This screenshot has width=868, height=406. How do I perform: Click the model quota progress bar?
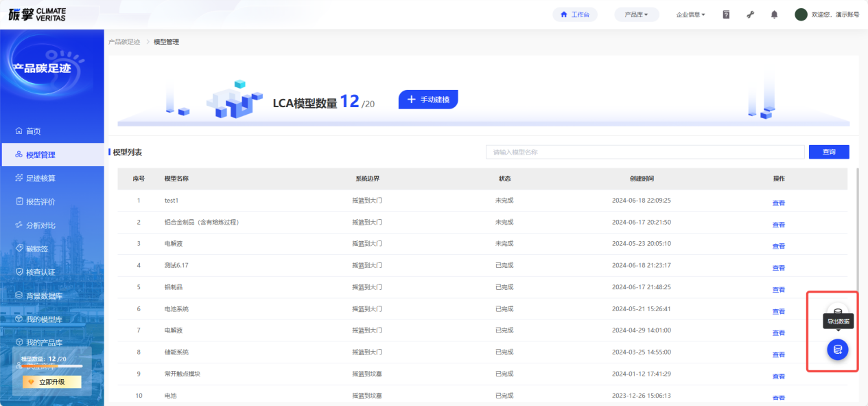[52, 366]
